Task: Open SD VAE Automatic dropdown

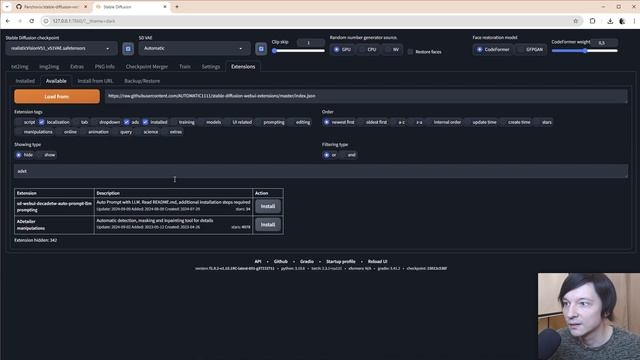Action: point(194,48)
